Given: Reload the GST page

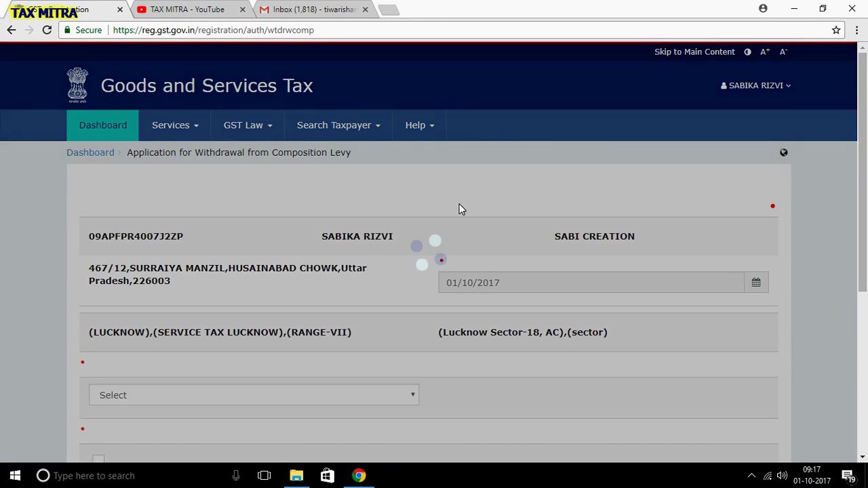Looking at the screenshot, I should point(47,30).
